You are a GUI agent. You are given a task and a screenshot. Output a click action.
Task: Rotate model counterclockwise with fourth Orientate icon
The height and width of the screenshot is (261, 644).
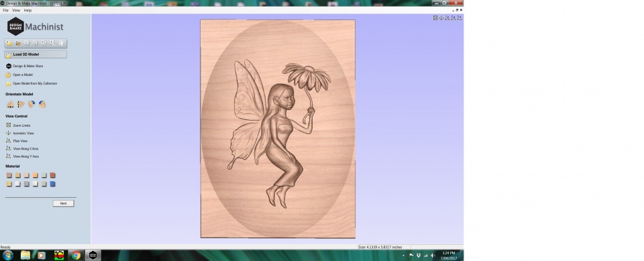coord(42,105)
